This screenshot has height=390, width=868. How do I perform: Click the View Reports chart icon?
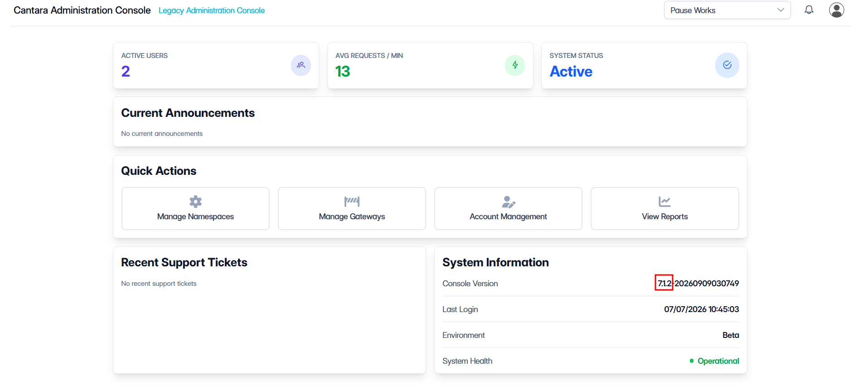(x=664, y=202)
